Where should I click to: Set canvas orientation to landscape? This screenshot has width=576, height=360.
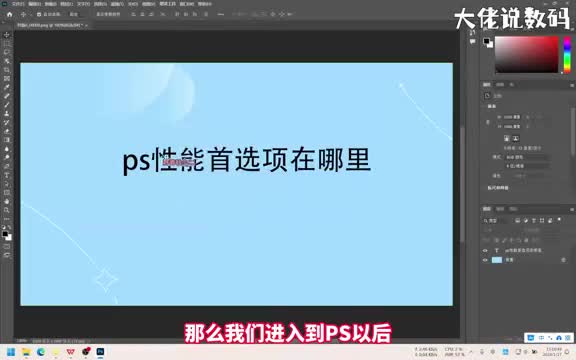click(515, 138)
